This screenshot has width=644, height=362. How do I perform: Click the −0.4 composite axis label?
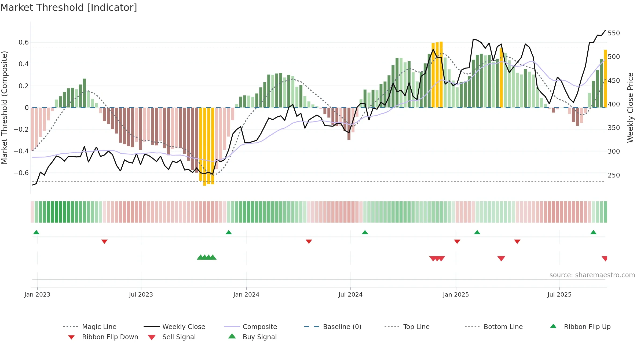tap(21, 151)
